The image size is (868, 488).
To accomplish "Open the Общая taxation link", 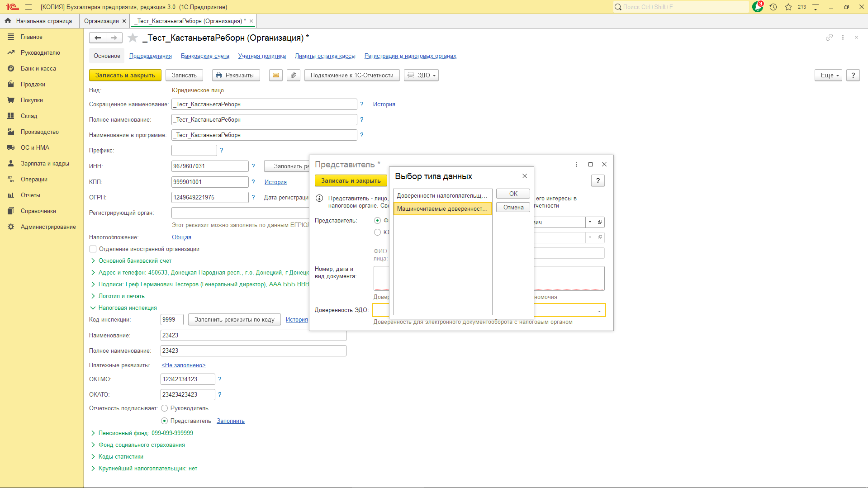I will click(181, 237).
